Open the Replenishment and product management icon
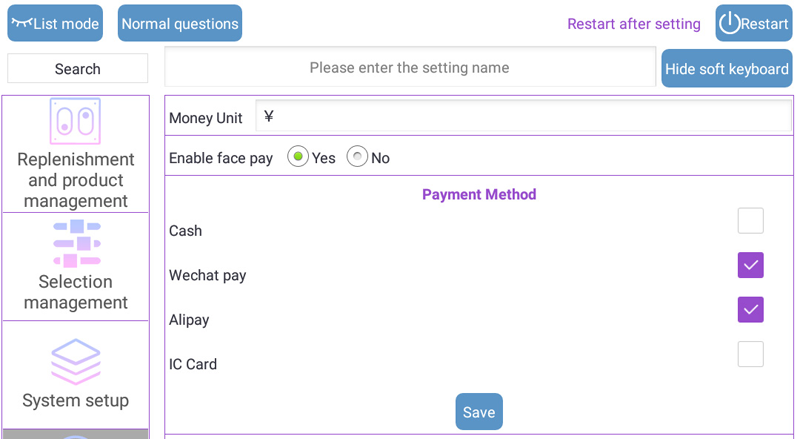 pyautogui.click(x=75, y=121)
